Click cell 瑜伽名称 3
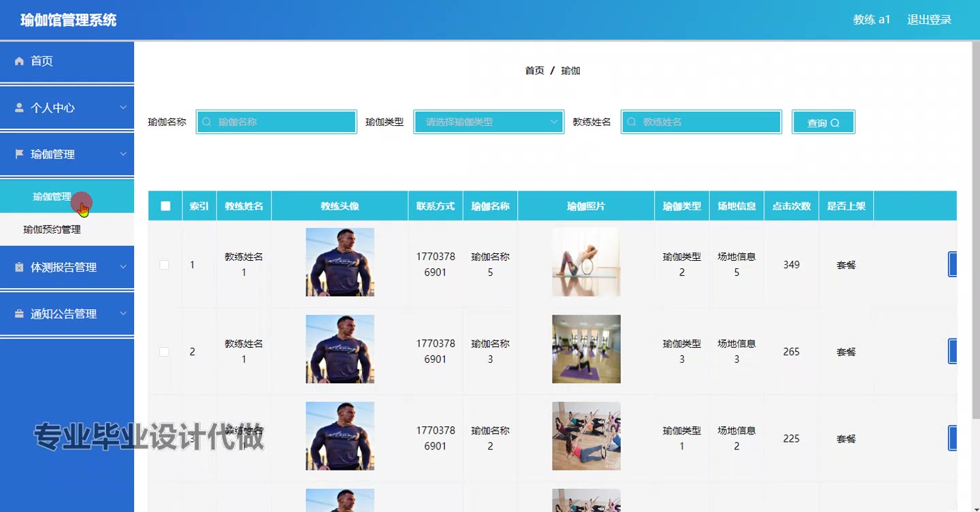Viewport: 980px width, 512px height. coord(490,351)
